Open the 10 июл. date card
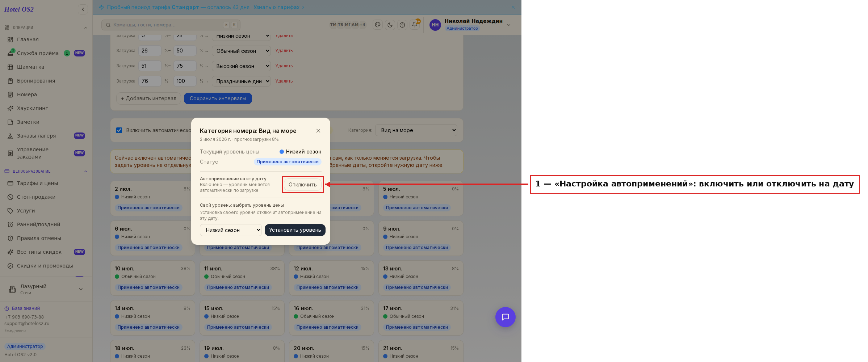The height and width of the screenshot is (362, 868). click(152, 278)
